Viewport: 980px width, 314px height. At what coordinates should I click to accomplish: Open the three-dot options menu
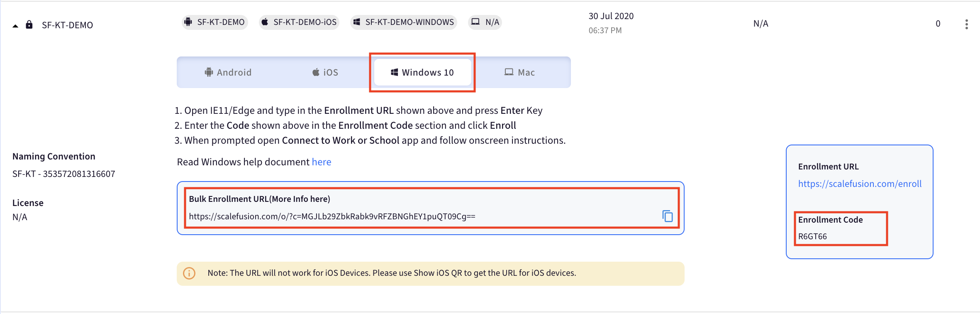967,24
